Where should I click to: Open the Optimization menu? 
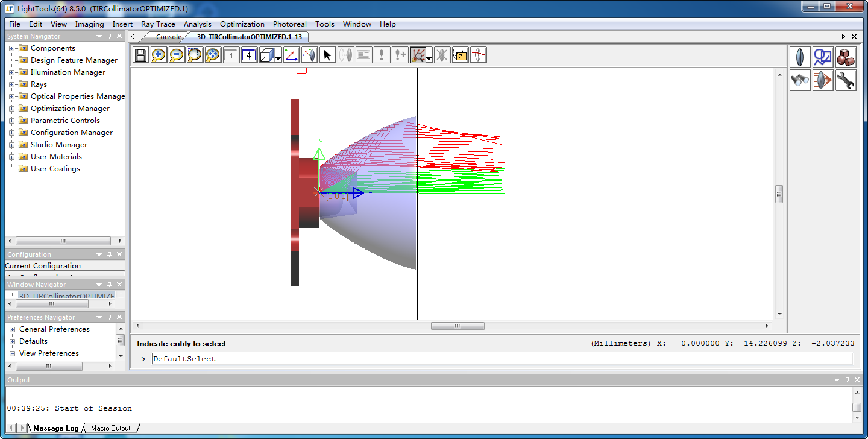pos(242,24)
